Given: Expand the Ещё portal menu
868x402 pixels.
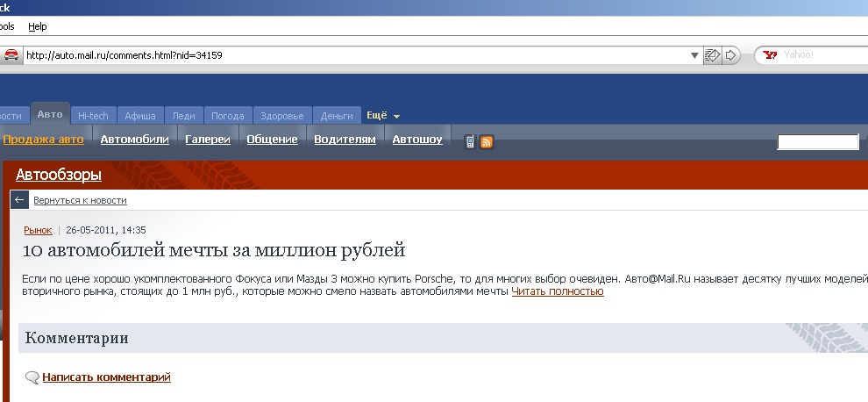Looking at the screenshot, I should coord(383,116).
